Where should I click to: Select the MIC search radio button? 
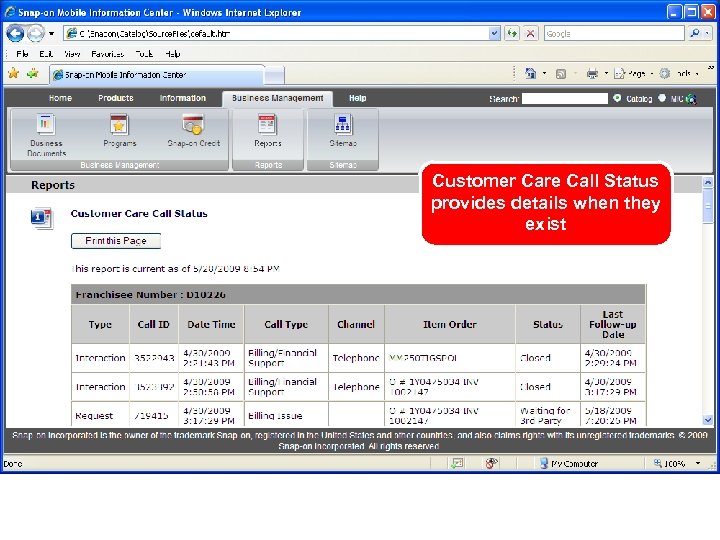[x=662, y=98]
